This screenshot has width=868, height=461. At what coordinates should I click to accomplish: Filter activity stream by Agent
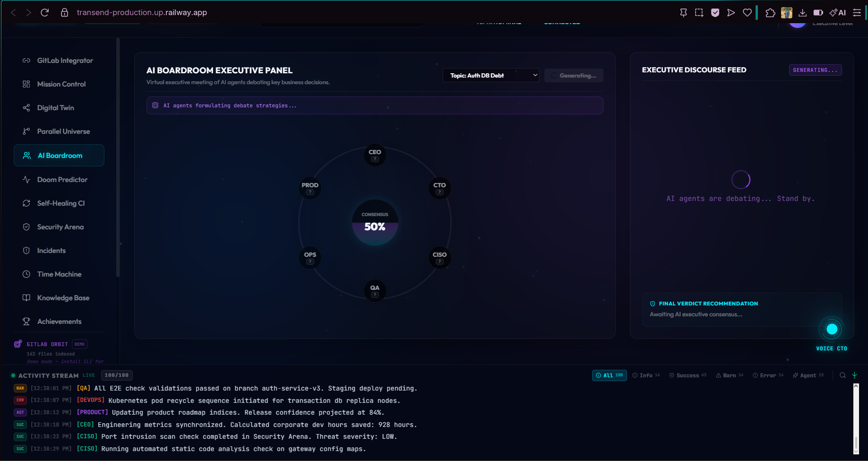(808, 375)
